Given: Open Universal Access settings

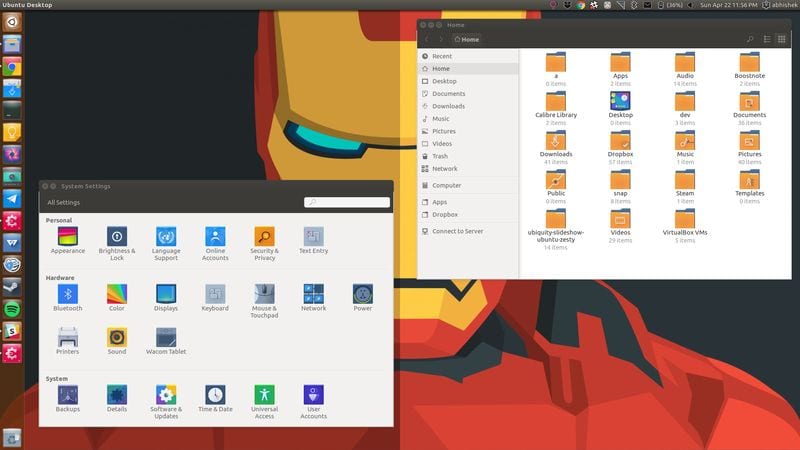Looking at the screenshot, I should [264, 402].
